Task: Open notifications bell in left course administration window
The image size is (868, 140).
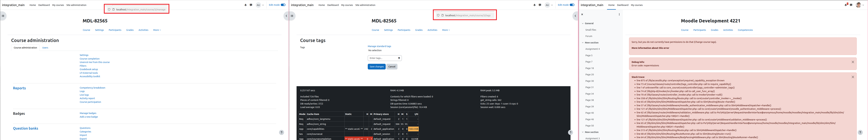Action: pyautogui.click(x=245, y=5)
